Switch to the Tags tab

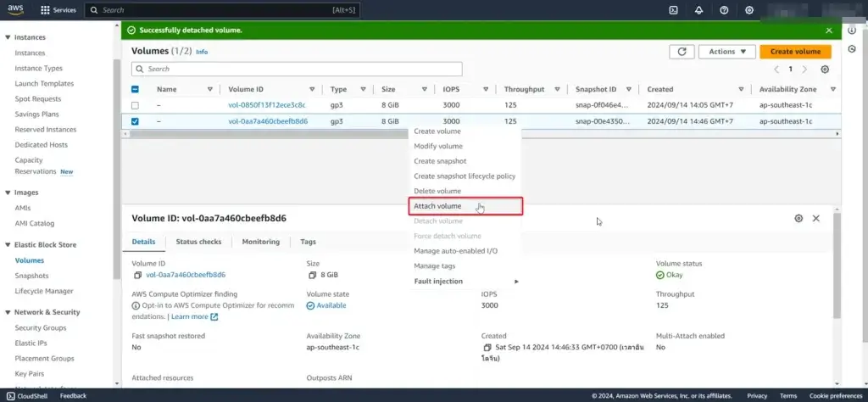pyautogui.click(x=309, y=242)
